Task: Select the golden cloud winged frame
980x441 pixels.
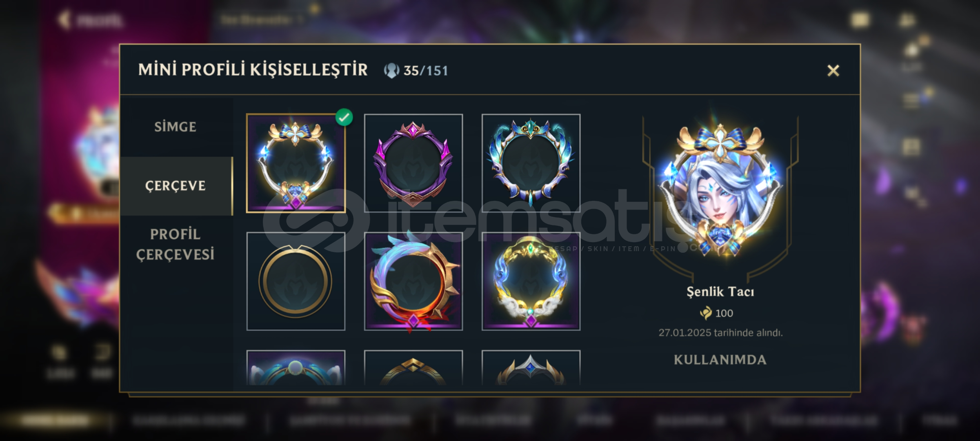Action: (531, 281)
